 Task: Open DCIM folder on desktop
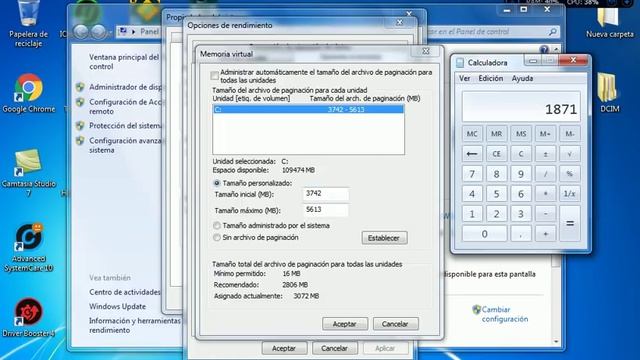(x=609, y=93)
